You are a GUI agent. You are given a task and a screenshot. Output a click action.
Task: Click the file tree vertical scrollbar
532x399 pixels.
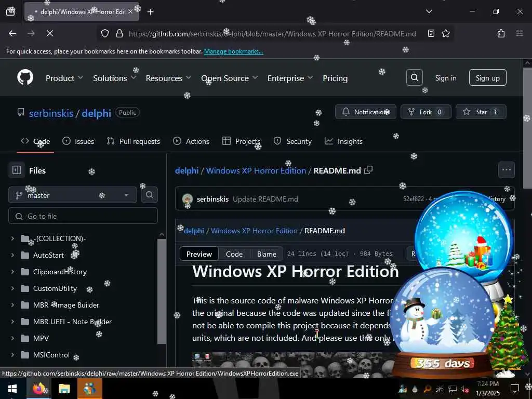[162, 291]
